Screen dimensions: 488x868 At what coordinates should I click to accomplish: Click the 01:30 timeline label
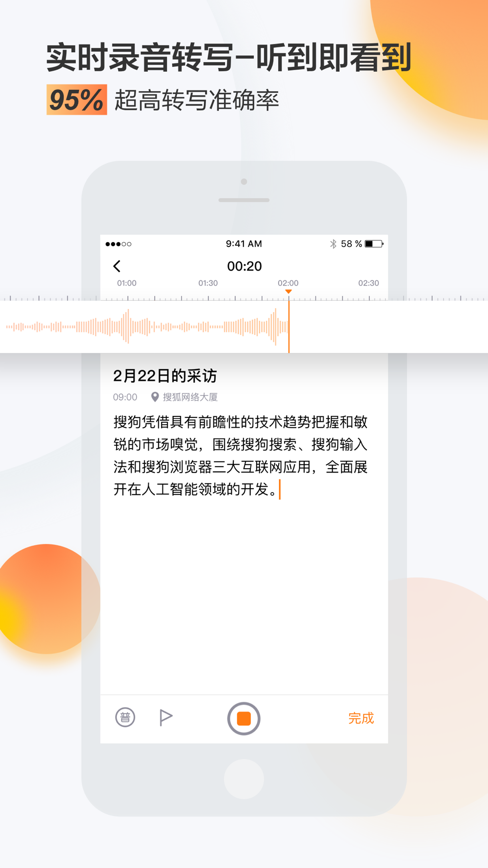(x=208, y=283)
